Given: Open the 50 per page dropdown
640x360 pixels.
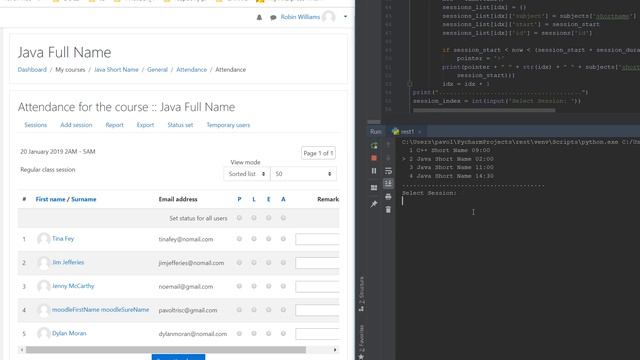Looking at the screenshot, I should pyautogui.click(x=303, y=174).
